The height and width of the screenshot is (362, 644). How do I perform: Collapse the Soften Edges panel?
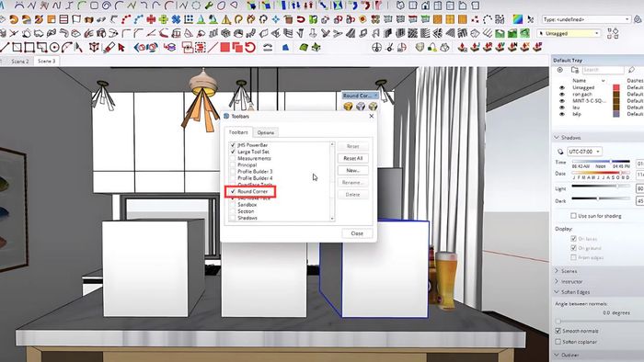(557, 292)
